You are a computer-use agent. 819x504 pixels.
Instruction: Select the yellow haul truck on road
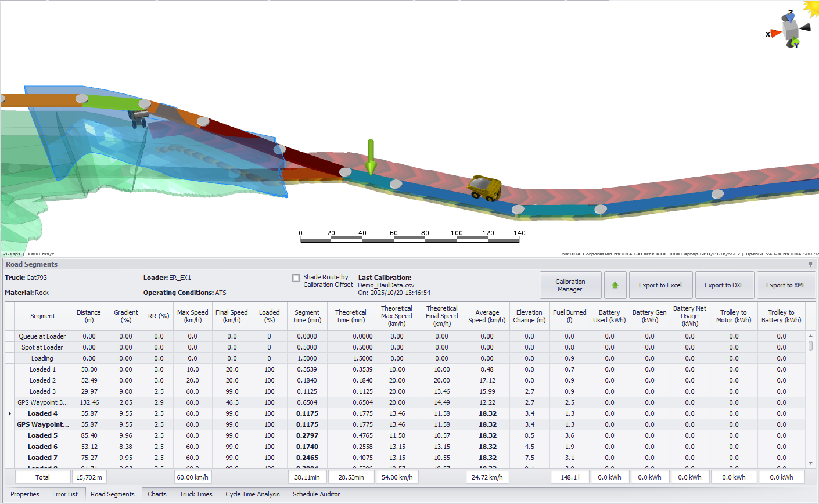point(485,187)
